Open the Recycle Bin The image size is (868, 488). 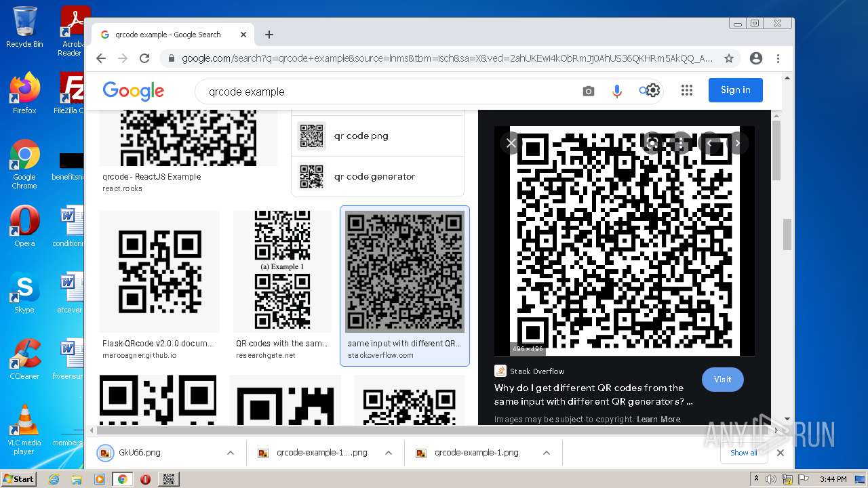click(x=24, y=27)
